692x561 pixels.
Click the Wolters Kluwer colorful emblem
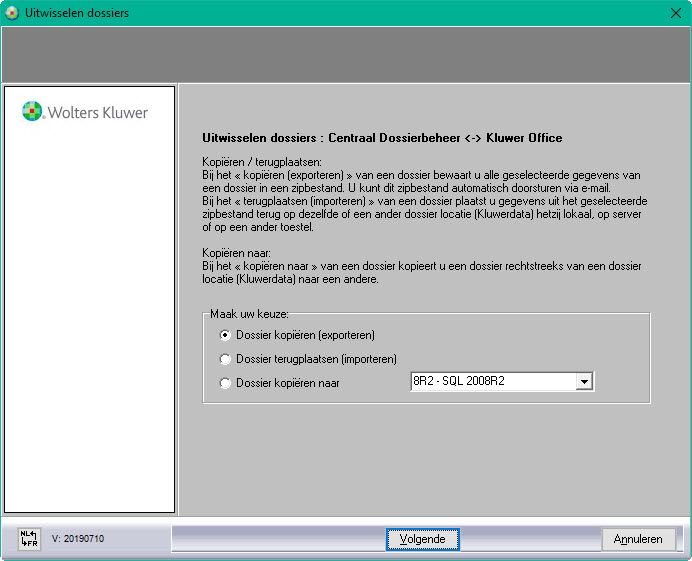[32, 111]
